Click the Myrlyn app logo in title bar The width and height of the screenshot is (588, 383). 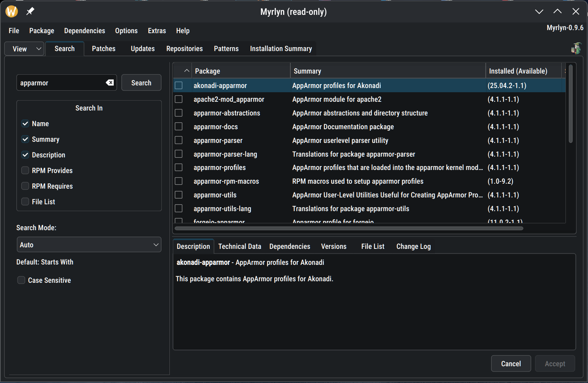[x=12, y=11]
